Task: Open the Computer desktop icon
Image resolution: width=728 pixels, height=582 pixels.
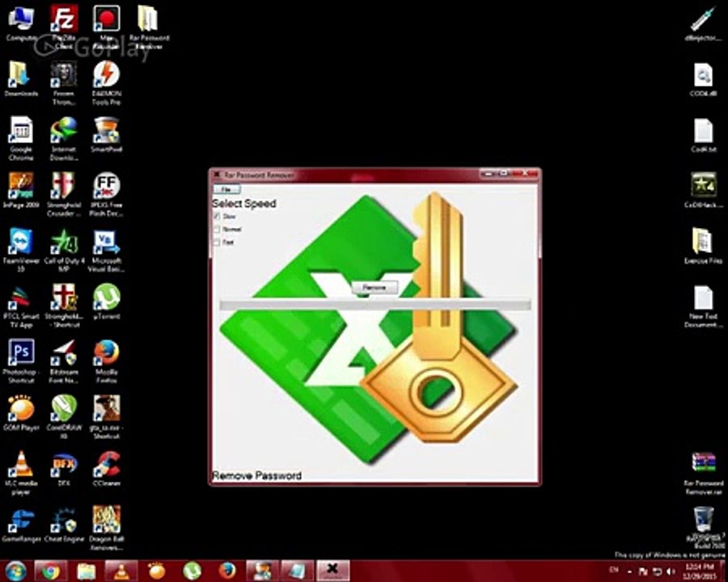Action: pos(21,25)
